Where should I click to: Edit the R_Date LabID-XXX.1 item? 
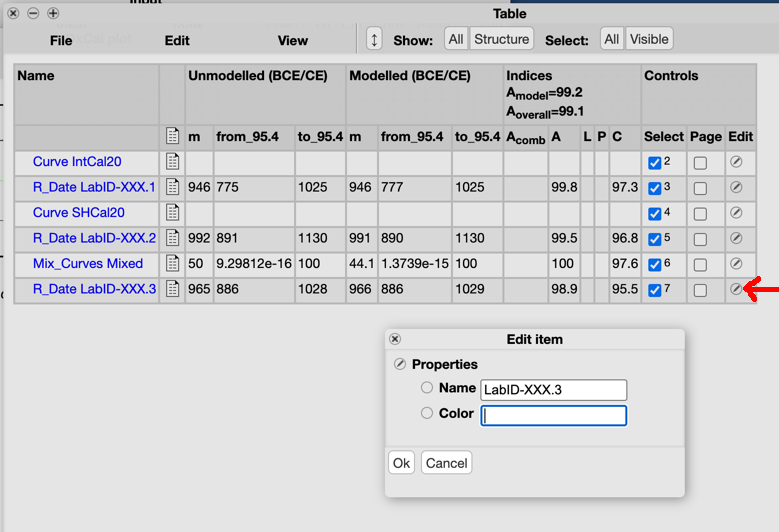pos(736,187)
